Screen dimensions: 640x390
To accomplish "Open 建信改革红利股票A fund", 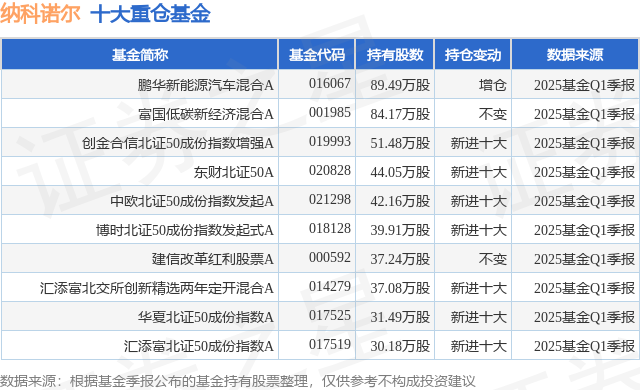I will point(212,259).
